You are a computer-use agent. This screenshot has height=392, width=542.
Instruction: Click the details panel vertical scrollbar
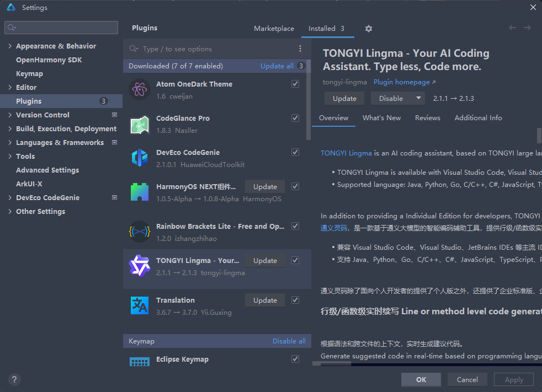point(539,136)
